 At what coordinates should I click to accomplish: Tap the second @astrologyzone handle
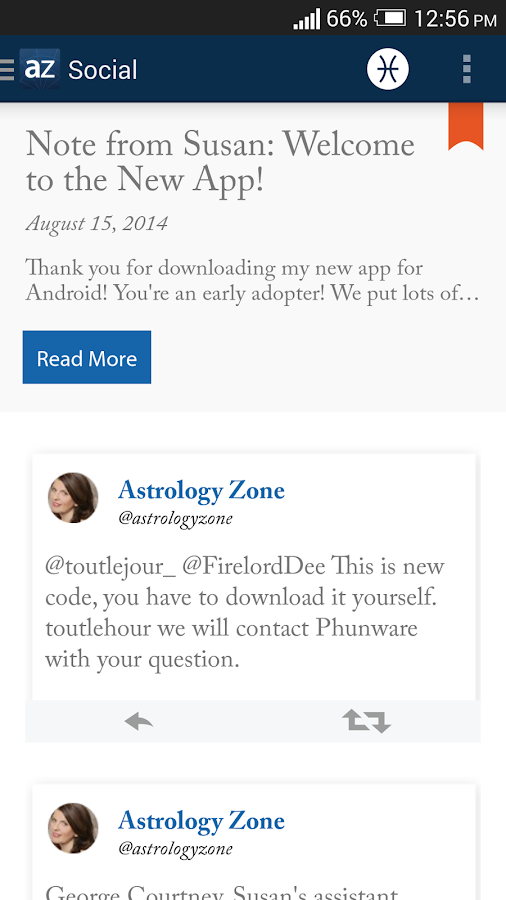coord(176,849)
